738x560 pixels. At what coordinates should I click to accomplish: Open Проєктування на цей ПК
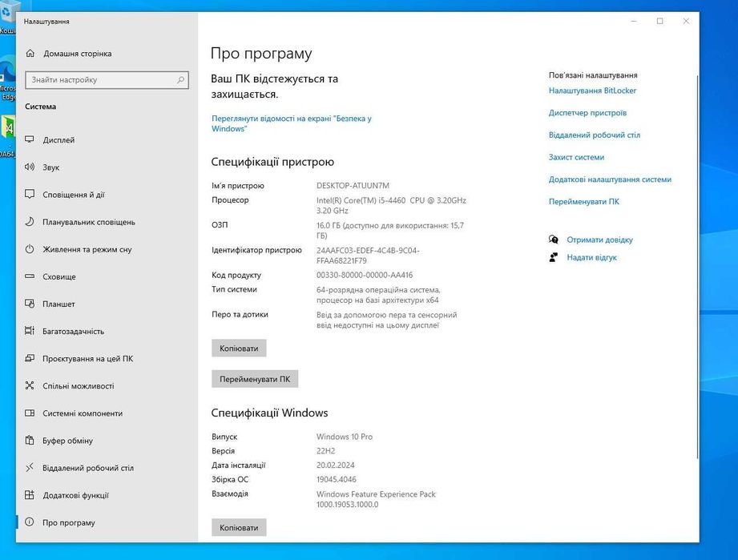(x=88, y=359)
